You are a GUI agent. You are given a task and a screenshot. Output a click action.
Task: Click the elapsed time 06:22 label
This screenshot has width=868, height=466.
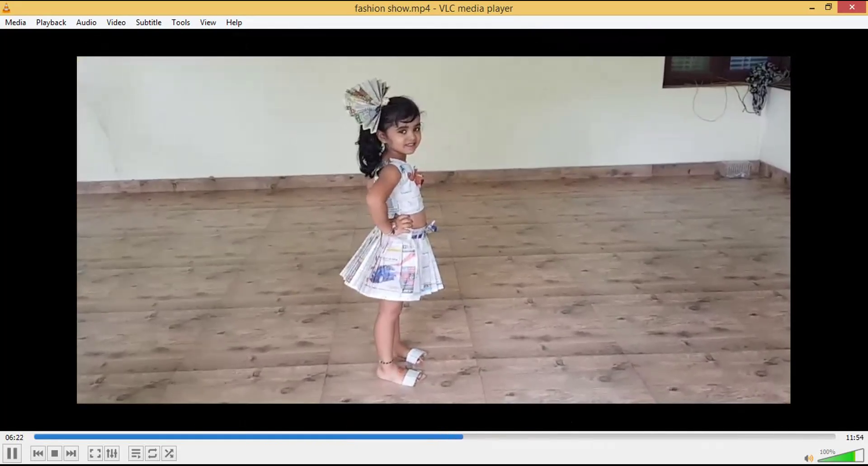[14, 437]
